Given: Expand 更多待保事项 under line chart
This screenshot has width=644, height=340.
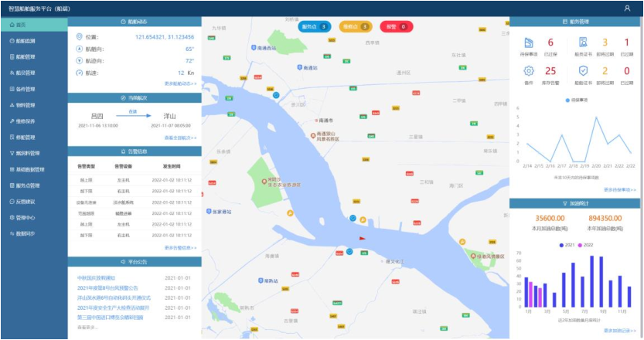Looking at the screenshot, I should pyautogui.click(x=620, y=189).
